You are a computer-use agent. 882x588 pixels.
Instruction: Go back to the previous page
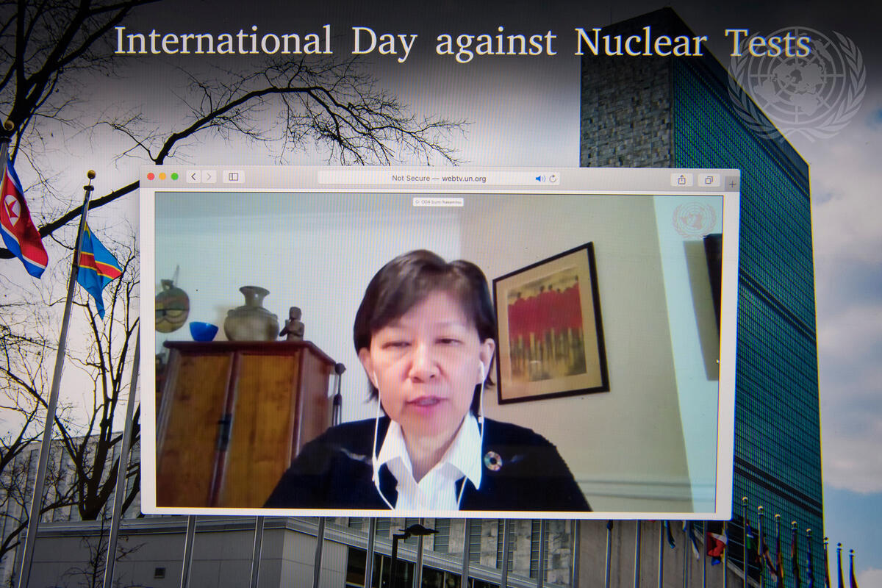coord(193,176)
